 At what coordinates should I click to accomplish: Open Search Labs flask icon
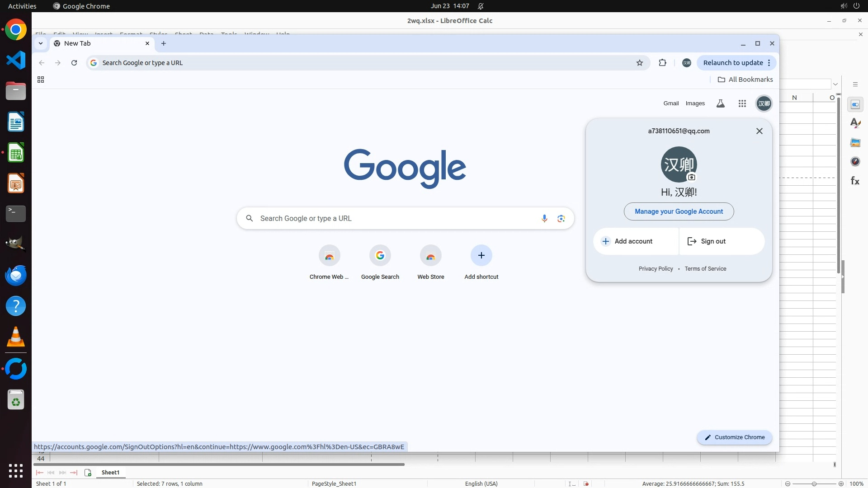coord(721,103)
